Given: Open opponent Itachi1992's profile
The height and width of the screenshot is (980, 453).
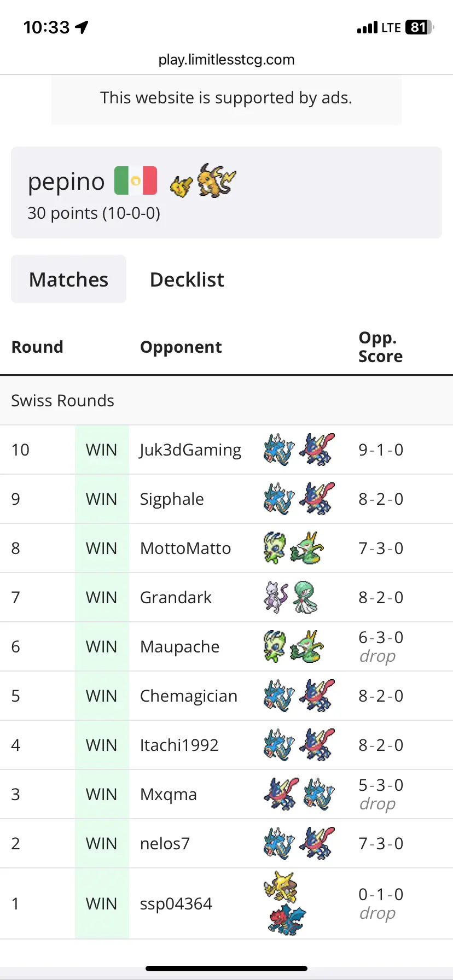Looking at the screenshot, I should pyautogui.click(x=179, y=745).
